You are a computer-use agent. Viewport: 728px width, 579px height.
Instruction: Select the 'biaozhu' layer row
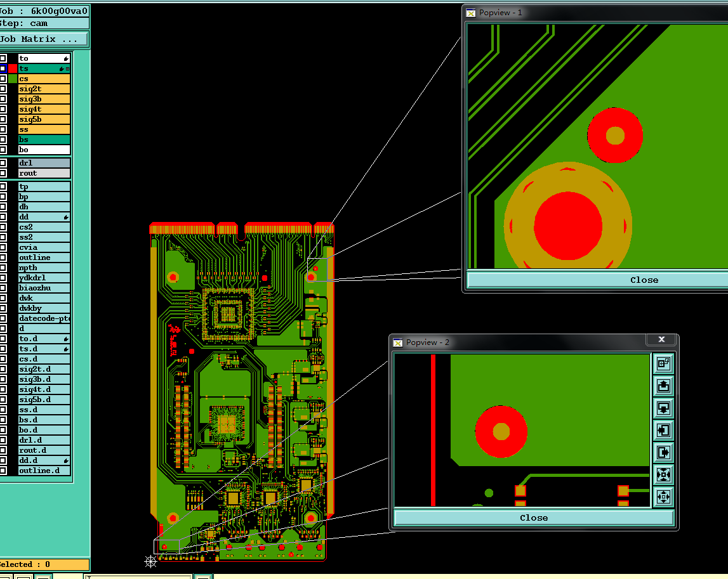pos(44,288)
